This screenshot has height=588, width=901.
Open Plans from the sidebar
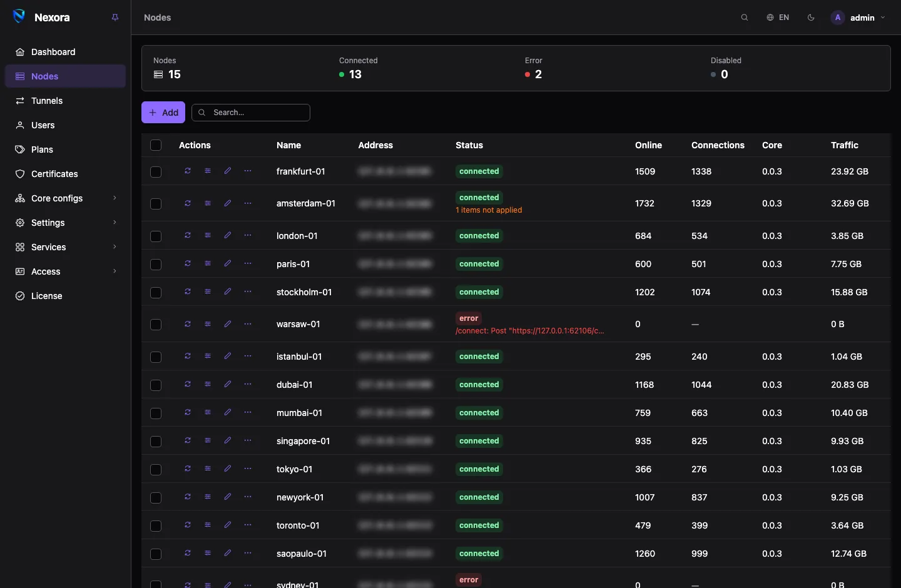point(65,150)
